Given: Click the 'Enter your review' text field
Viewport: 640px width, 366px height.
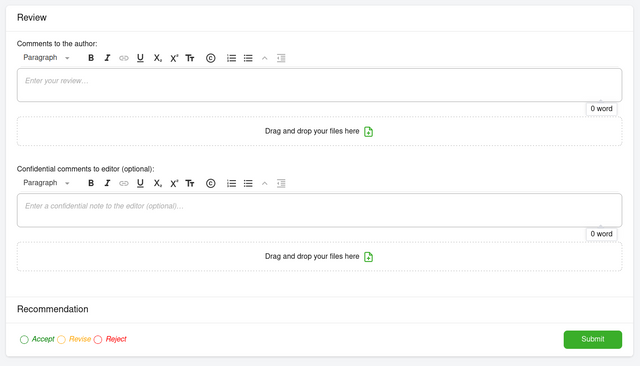Looking at the screenshot, I should [320, 85].
